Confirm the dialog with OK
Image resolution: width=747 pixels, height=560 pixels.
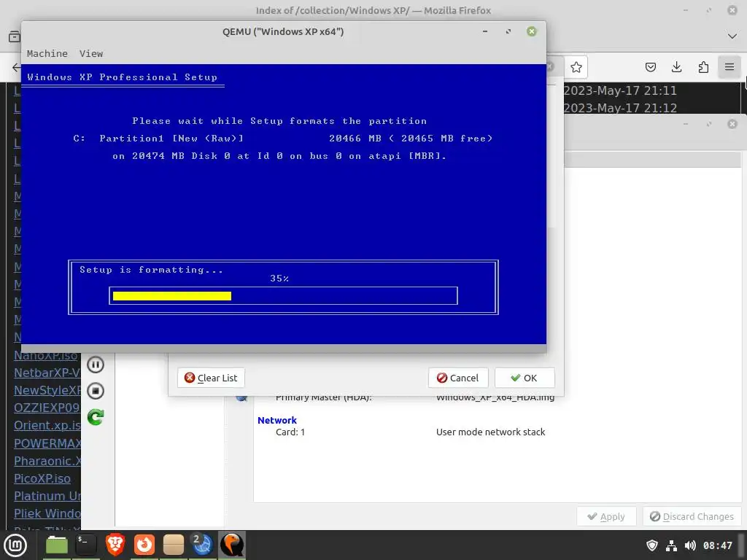(524, 378)
